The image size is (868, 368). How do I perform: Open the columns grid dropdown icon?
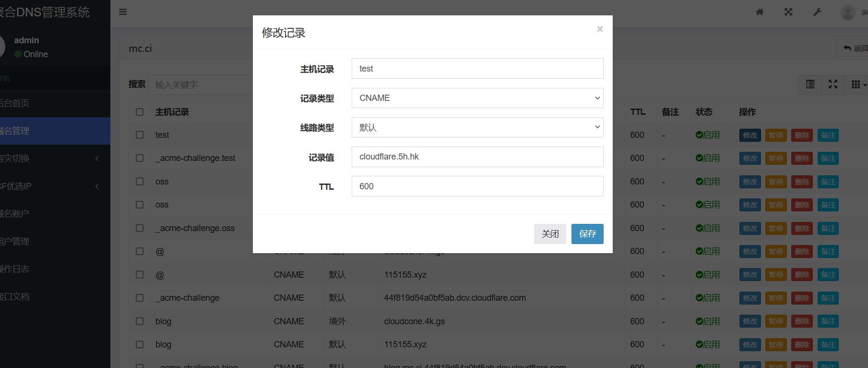coord(857,85)
